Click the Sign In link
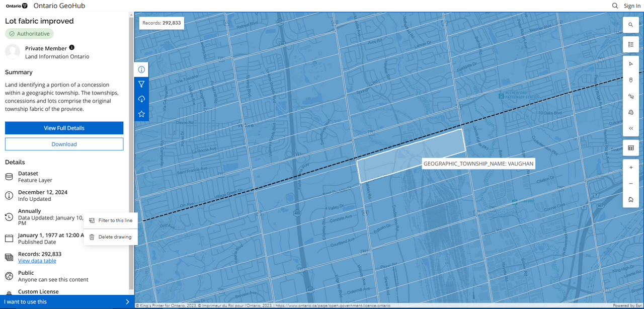 pos(632,6)
